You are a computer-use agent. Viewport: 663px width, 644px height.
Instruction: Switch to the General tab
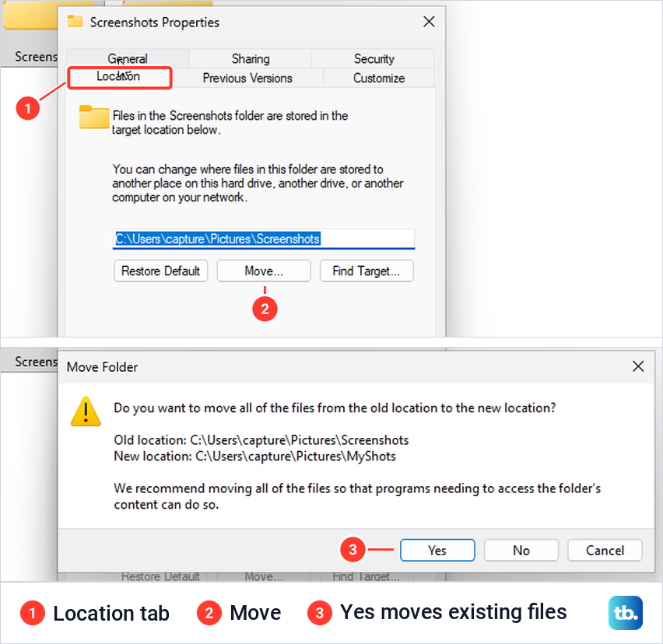[128, 58]
